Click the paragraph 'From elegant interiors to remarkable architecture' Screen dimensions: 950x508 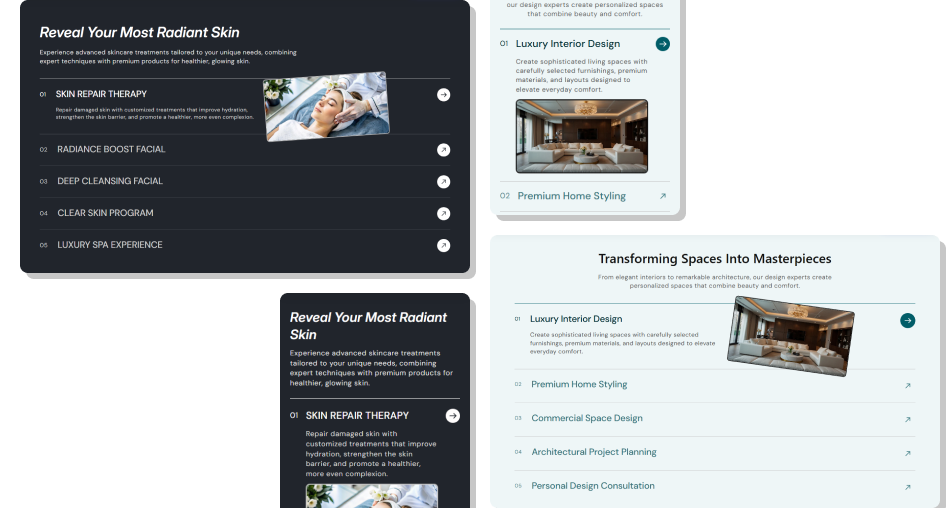pos(715,281)
